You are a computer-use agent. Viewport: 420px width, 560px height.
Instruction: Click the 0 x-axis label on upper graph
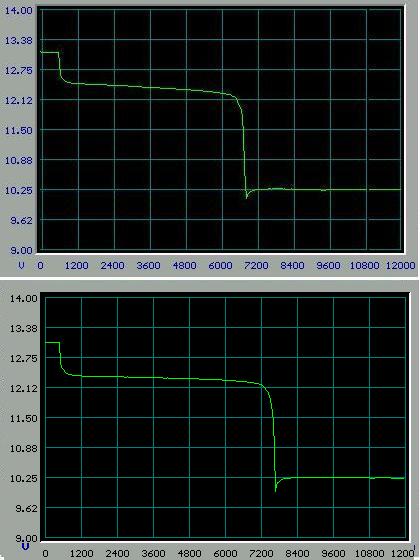coord(40,266)
